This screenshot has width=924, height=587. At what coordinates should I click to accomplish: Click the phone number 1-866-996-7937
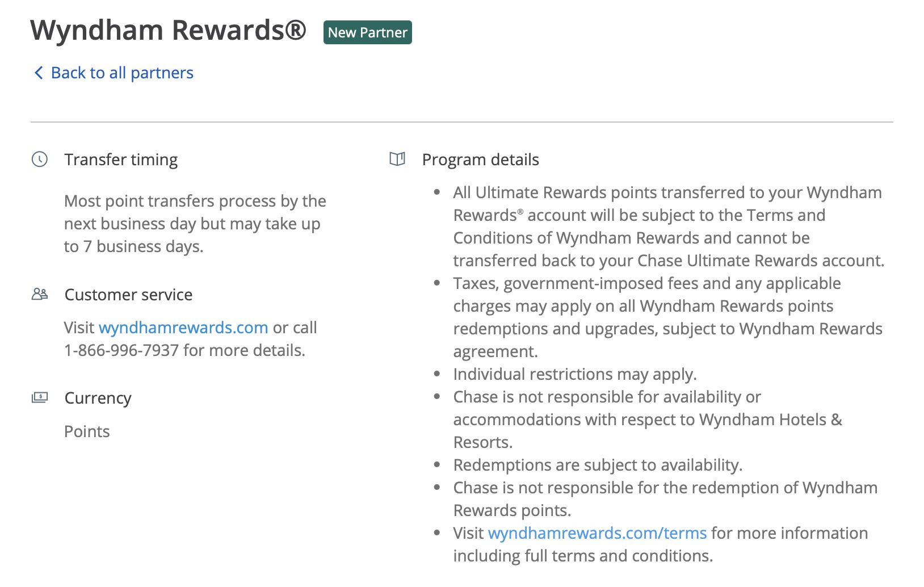click(120, 350)
